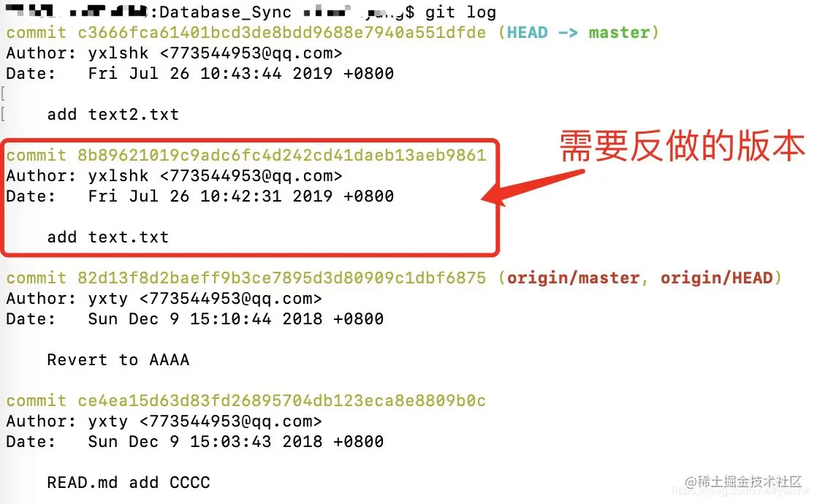
Task: Click the date 'Fri Jul 26 10:42:31 2019'
Action: tap(210, 196)
